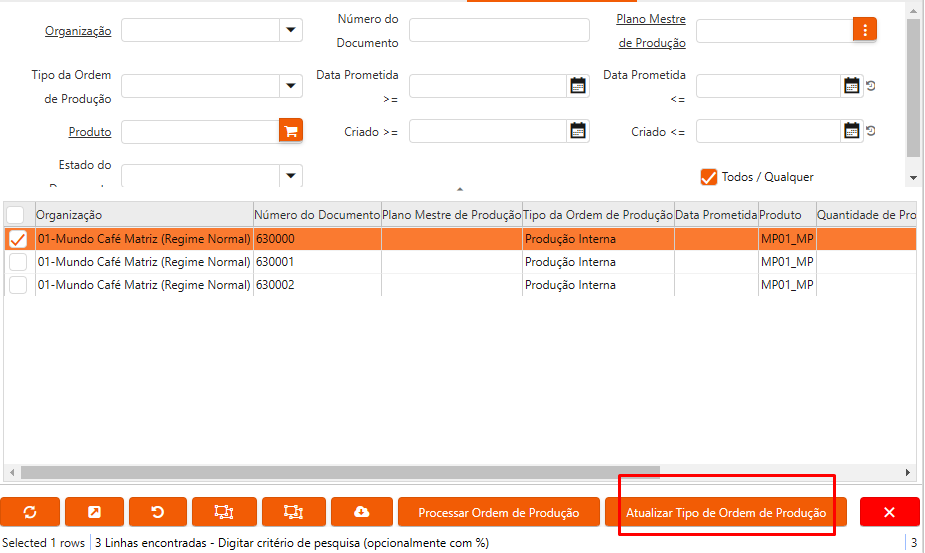Expand the Organização dropdown
The image size is (925, 553).
[291, 30]
